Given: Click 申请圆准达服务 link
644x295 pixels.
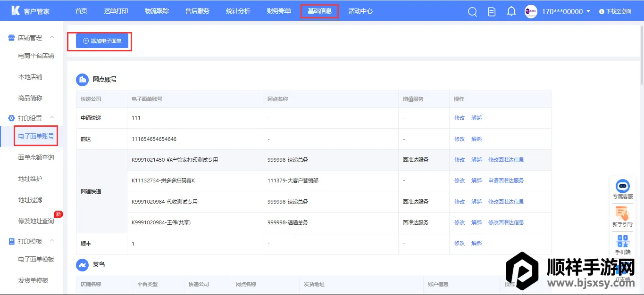Looking at the screenshot, I should pyautogui.click(x=506, y=180).
